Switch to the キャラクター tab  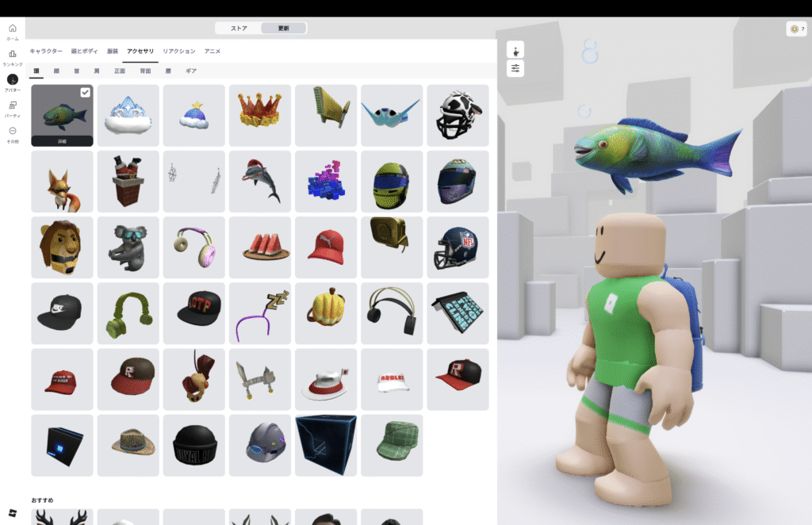click(46, 52)
